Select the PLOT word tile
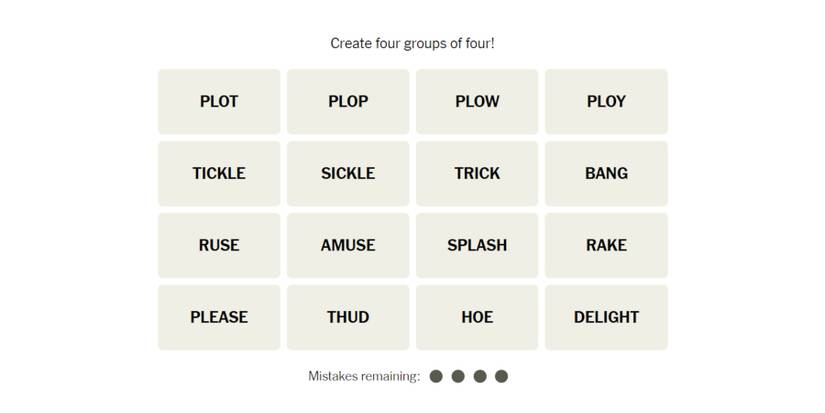825x413 pixels. 219,101
